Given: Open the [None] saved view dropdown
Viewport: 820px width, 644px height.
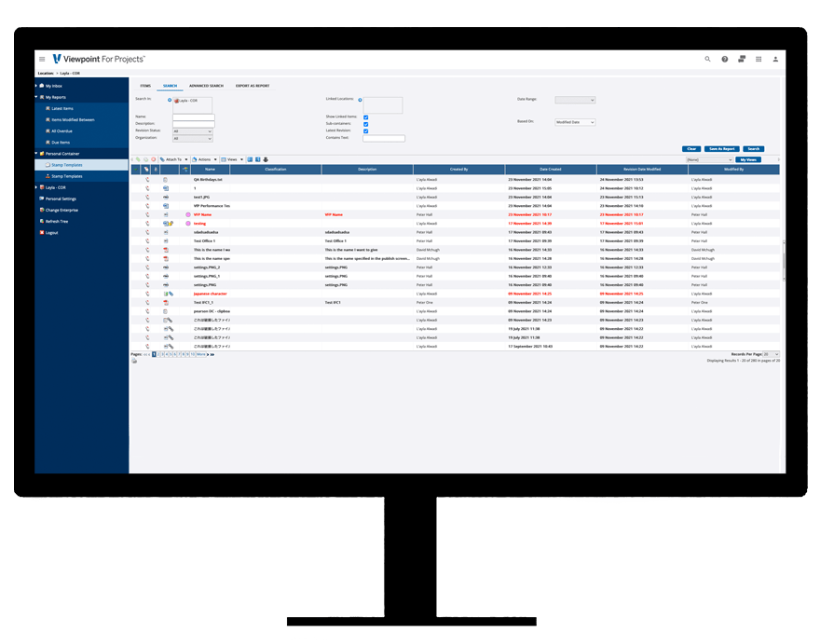Looking at the screenshot, I should tap(709, 159).
